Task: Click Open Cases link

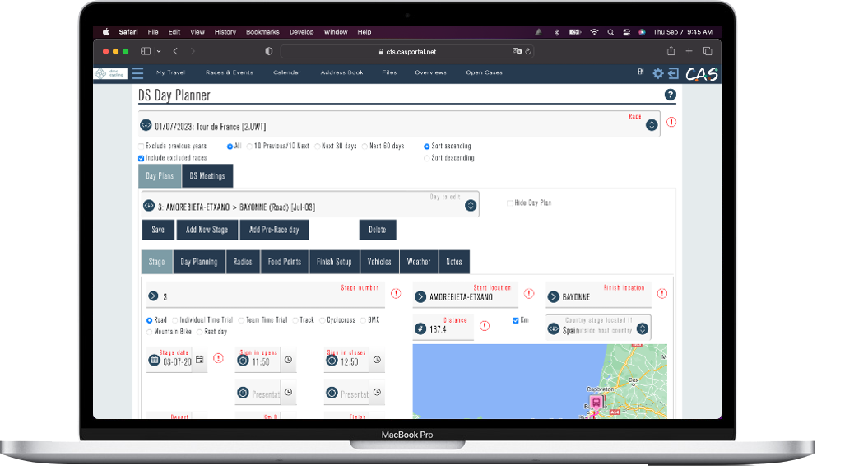Action: (x=484, y=72)
